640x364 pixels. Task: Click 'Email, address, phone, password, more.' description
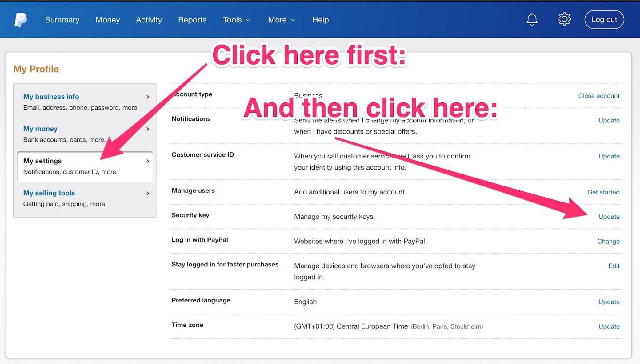click(x=81, y=108)
